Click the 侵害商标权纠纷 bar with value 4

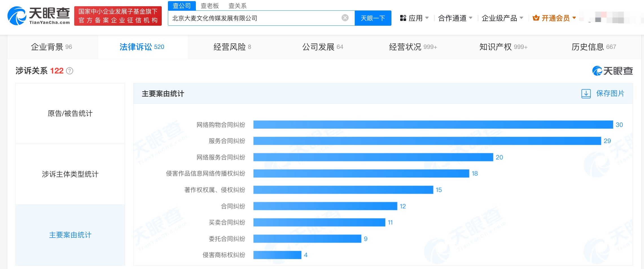pos(277,255)
